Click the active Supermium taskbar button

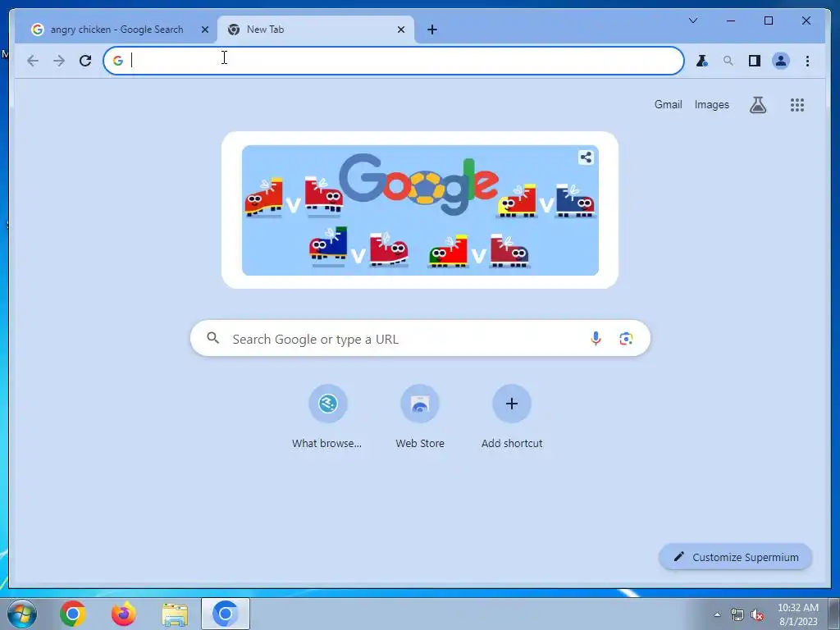click(226, 614)
